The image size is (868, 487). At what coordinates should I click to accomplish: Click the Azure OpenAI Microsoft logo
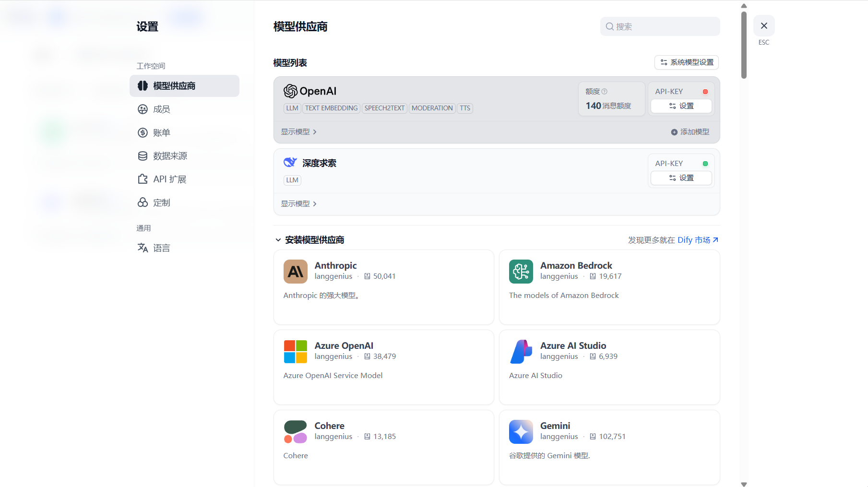[296, 352]
